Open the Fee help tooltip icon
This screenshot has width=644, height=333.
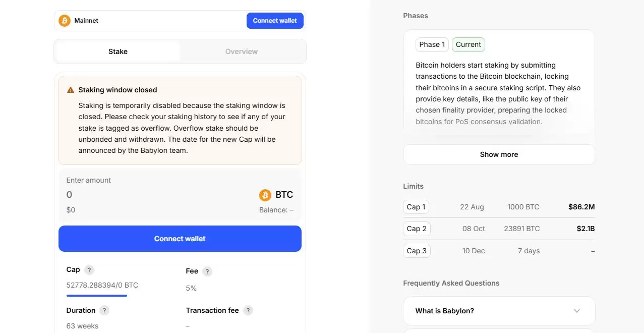(x=207, y=271)
